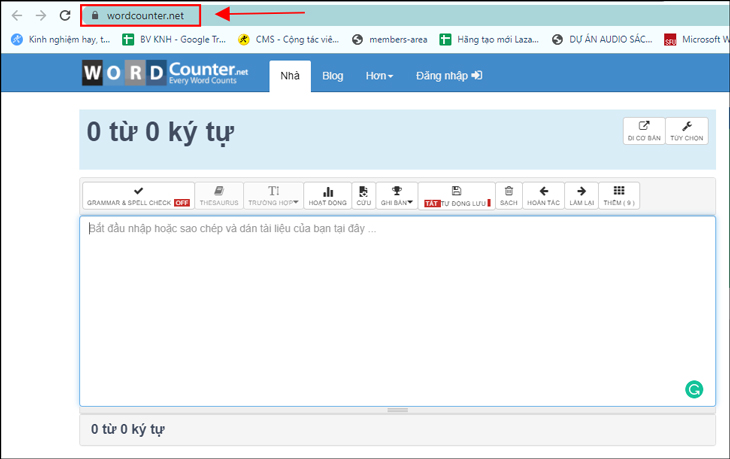Reload the page with the refresh icon

[65, 15]
